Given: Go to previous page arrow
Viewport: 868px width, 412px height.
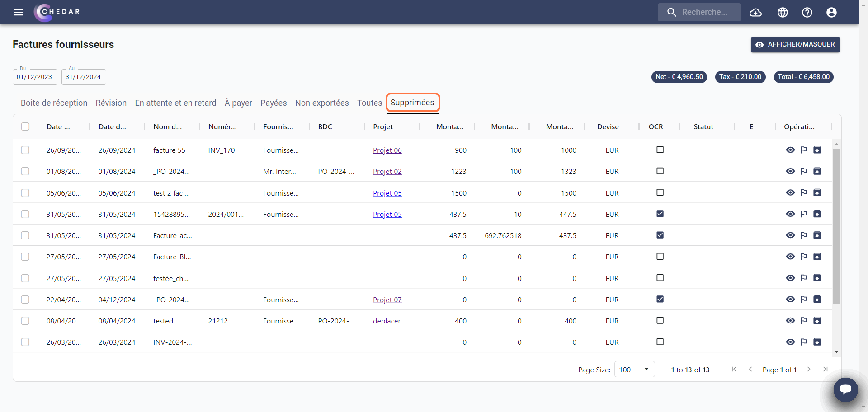Looking at the screenshot, I should point(750,370).
